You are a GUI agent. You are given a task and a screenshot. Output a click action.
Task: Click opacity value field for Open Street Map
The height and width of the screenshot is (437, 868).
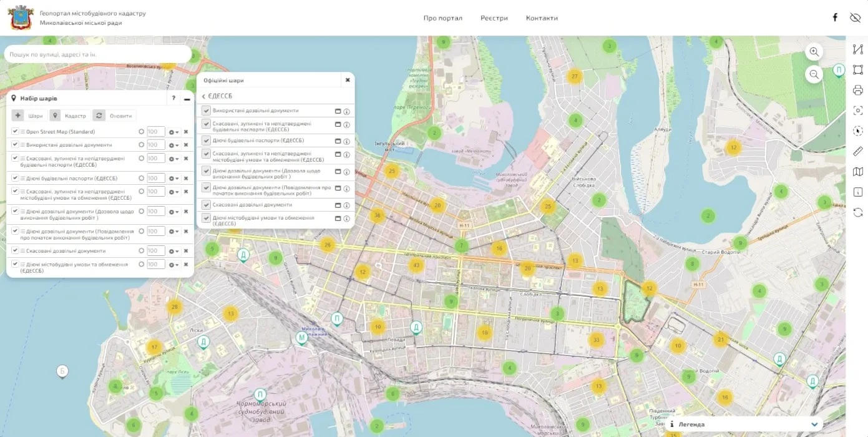point(156,132)
